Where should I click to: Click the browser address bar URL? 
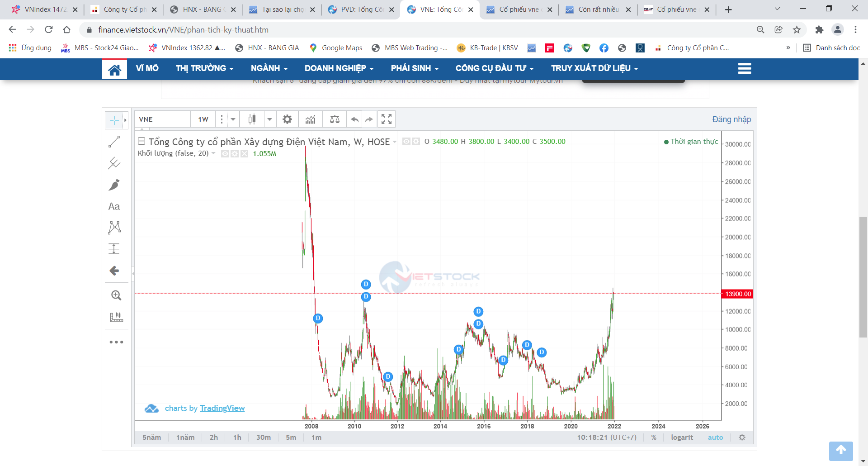click(184, 30)
